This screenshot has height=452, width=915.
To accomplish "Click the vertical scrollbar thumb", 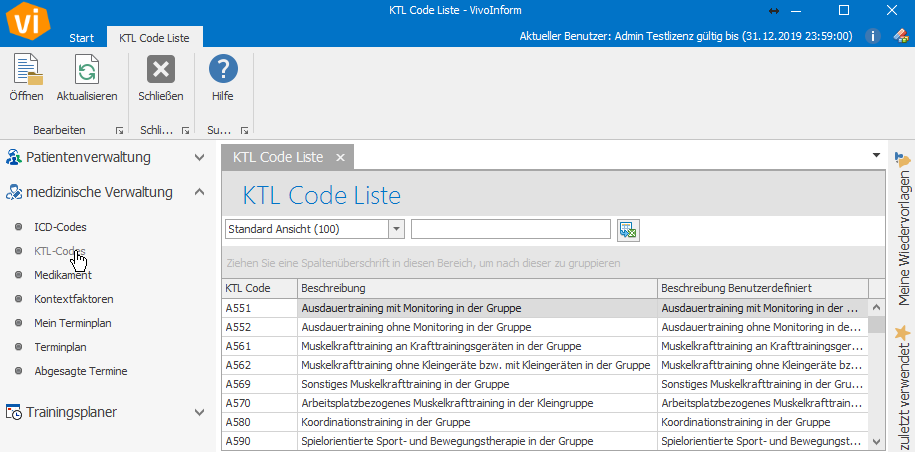I will [876, 324].
